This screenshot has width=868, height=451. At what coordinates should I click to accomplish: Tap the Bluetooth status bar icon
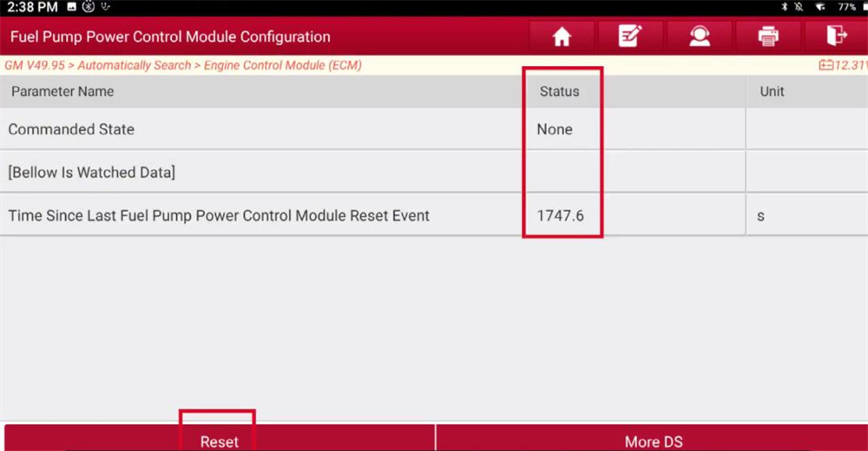784,7
